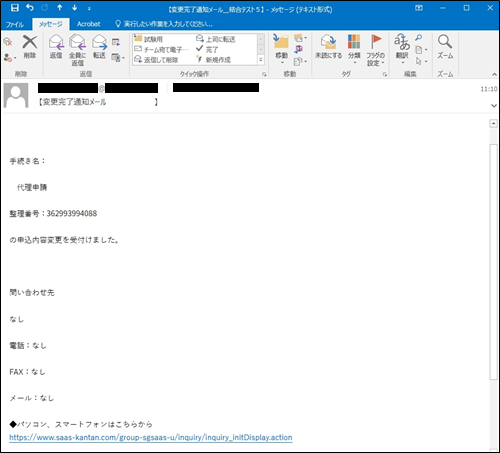
Task: Save with the floppy disk icon
Action: 15,8
